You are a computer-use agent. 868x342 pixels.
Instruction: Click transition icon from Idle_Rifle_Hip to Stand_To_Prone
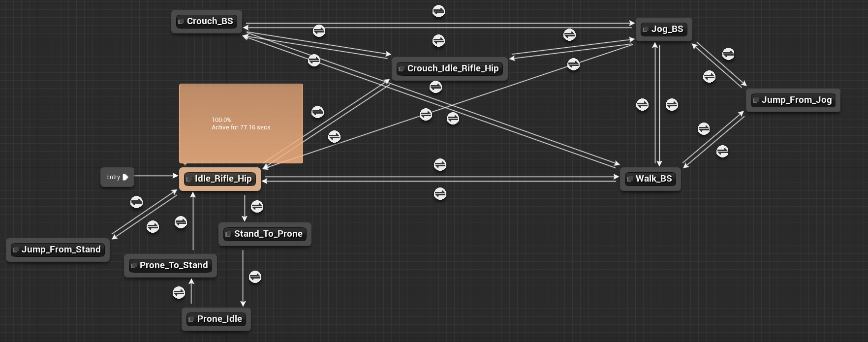257,206
